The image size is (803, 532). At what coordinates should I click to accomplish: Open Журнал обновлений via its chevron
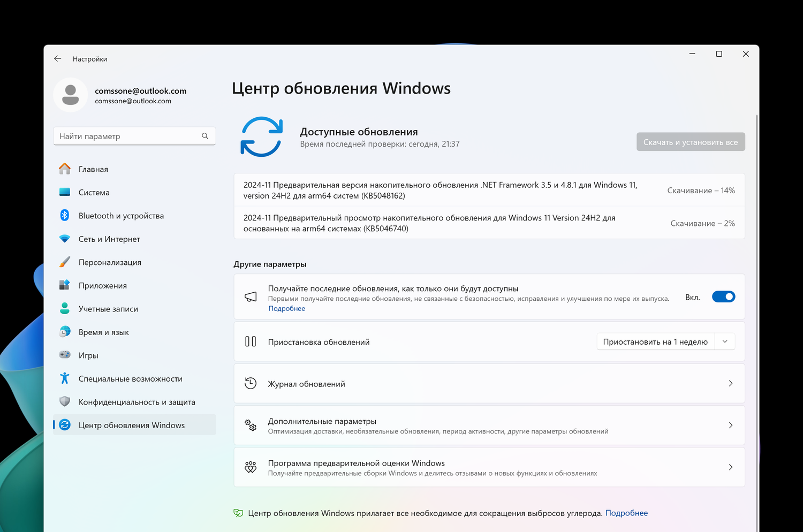731,383
